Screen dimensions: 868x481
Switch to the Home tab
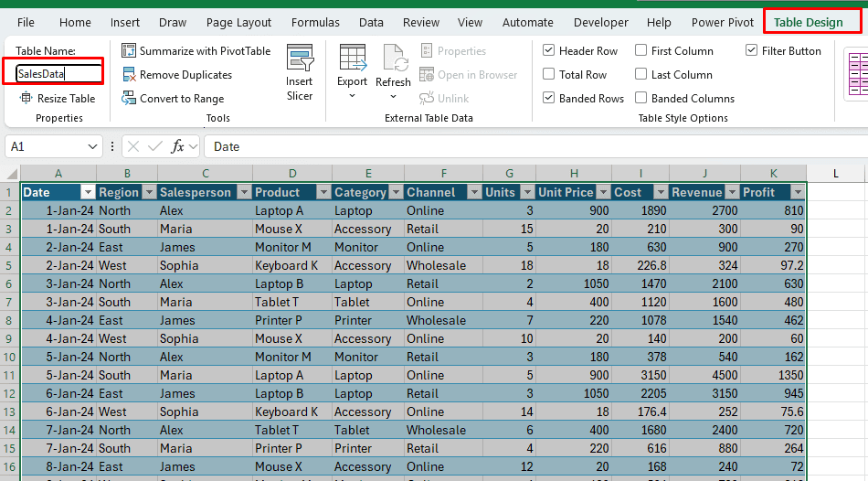(75, 22)
